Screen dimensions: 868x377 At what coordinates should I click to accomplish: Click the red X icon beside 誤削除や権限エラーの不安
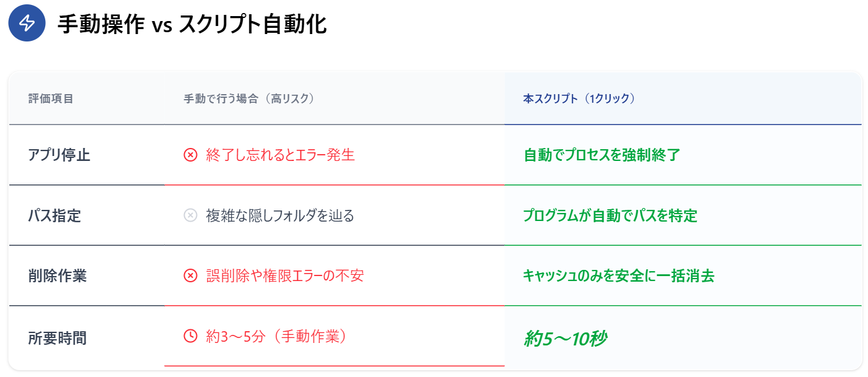[x=190, y=276]
